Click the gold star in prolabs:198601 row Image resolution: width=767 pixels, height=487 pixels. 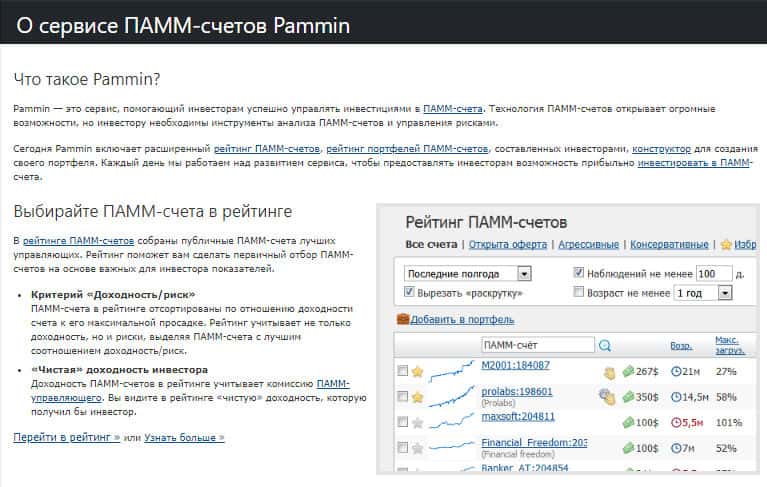[x=417, y=397]
